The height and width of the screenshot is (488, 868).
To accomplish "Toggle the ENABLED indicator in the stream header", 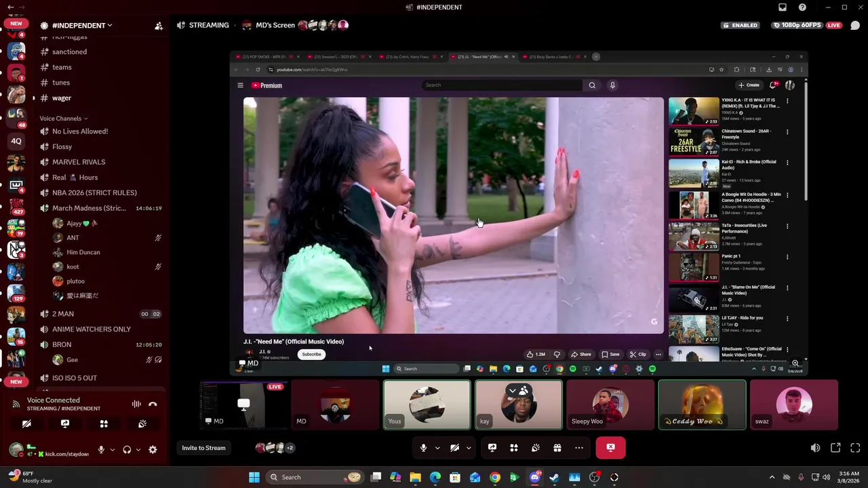I will [740, 25].
